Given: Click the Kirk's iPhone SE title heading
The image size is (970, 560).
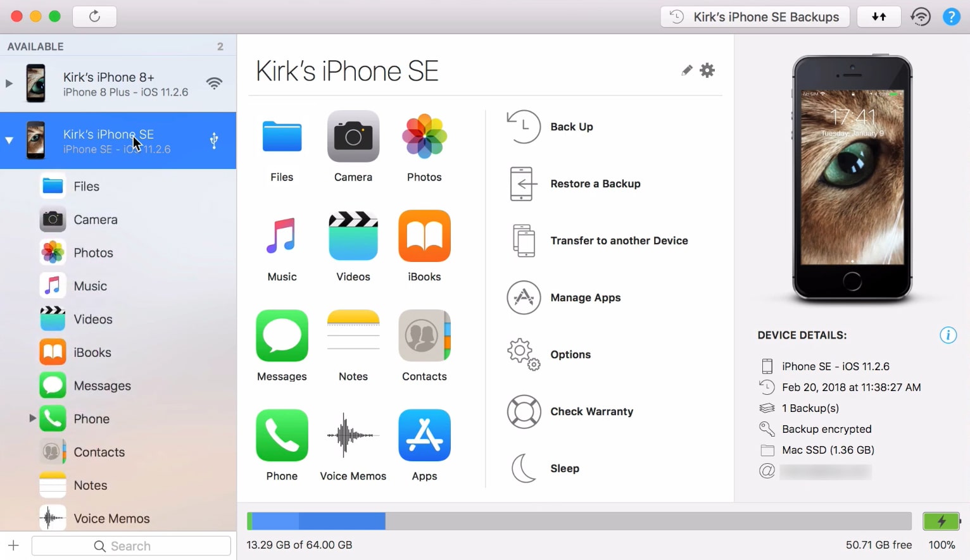Looking at the screenshot, I should pyautogui.click(x=347, y=71).
